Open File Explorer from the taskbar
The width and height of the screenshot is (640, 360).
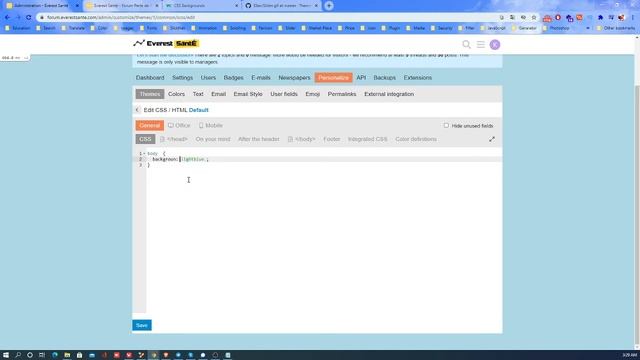click(x=67, y=355)
